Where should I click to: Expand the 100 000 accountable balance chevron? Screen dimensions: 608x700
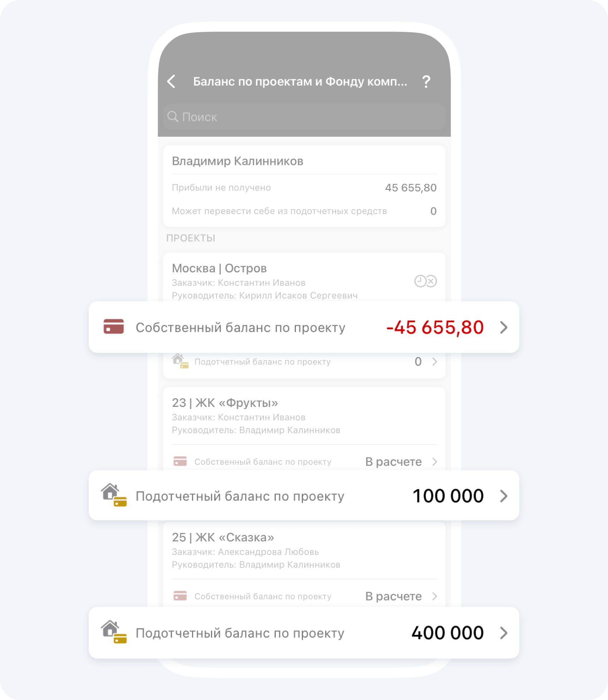coord(504,496)
